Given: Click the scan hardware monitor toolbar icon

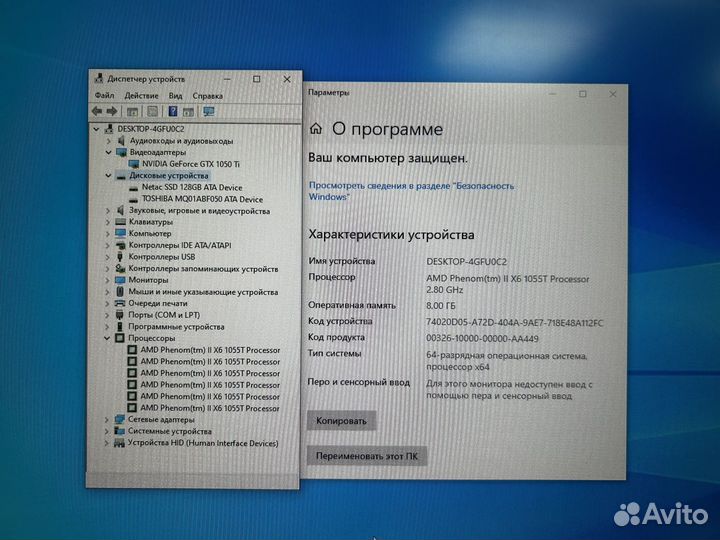Looking at the screenshot, I should [x=209, y=111].
